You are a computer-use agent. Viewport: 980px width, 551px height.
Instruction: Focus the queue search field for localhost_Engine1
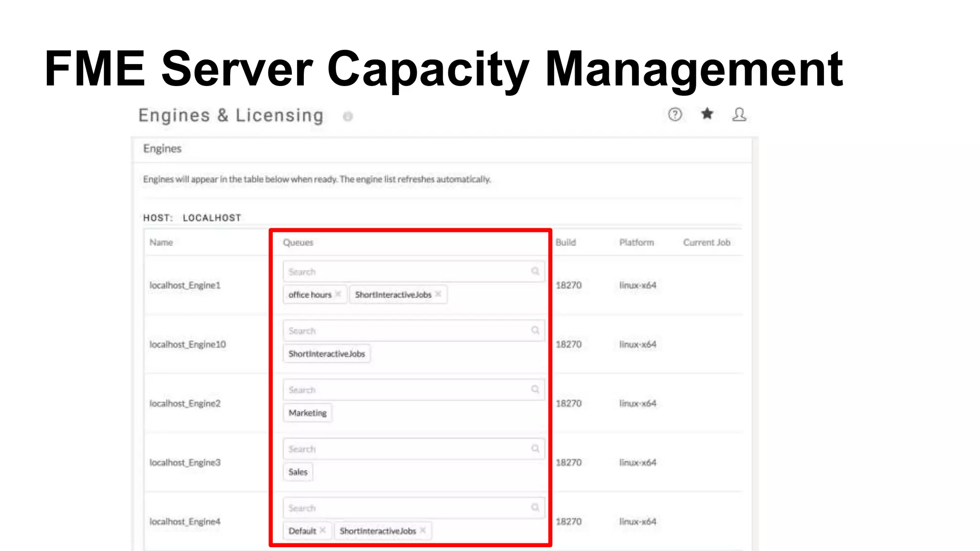[x=413, y=272]
